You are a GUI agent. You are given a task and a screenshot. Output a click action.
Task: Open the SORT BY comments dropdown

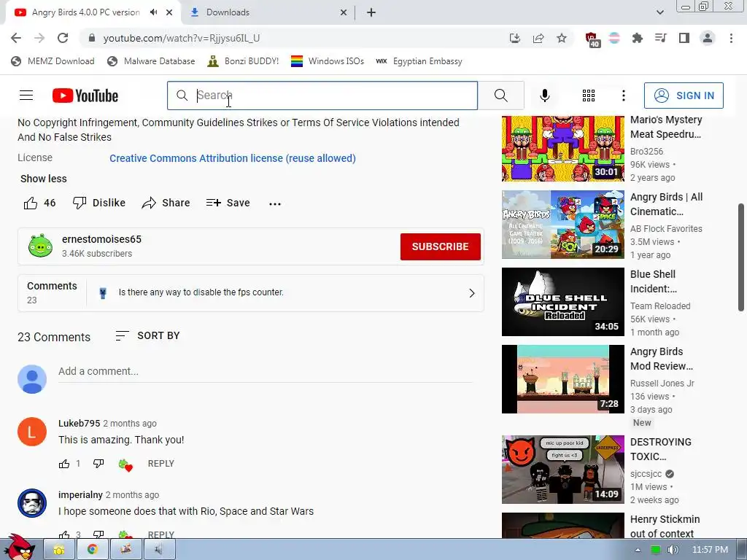click(147, 335)
